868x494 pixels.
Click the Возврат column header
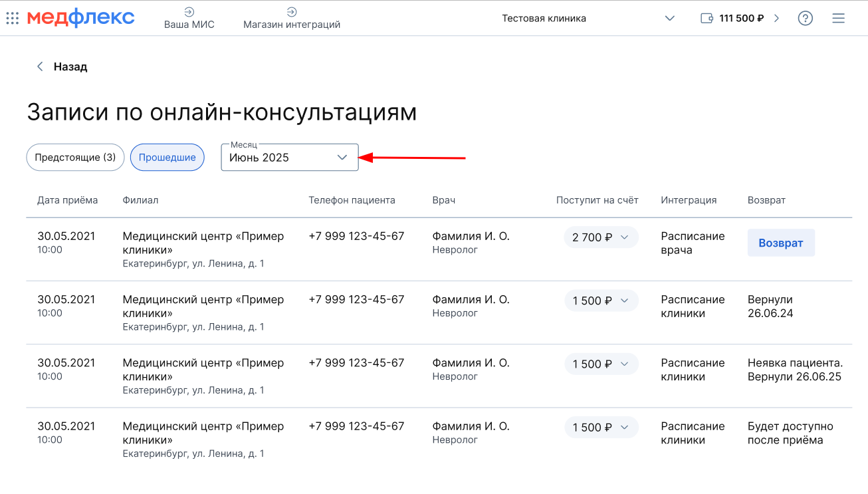pyautogui.click(x=766, y=200)
